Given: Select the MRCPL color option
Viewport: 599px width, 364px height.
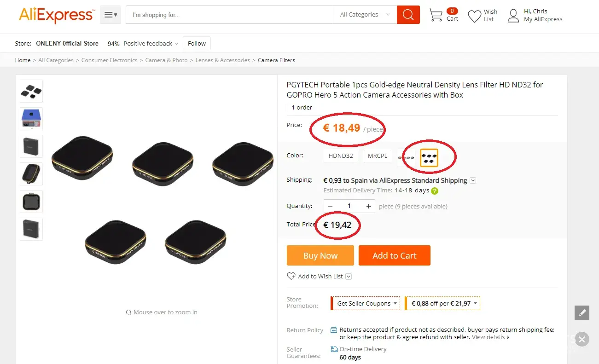Looking at the screenshot, I should [x=378, y=156].
